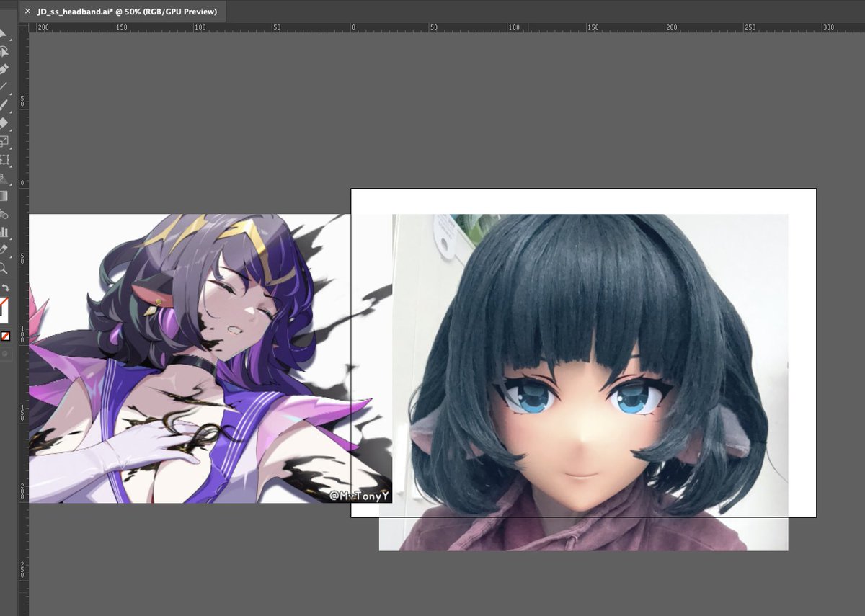Select the Paintbrush tool
Image resolution: width=865 pixels, height=616 pixels.
tap(4, 105)
